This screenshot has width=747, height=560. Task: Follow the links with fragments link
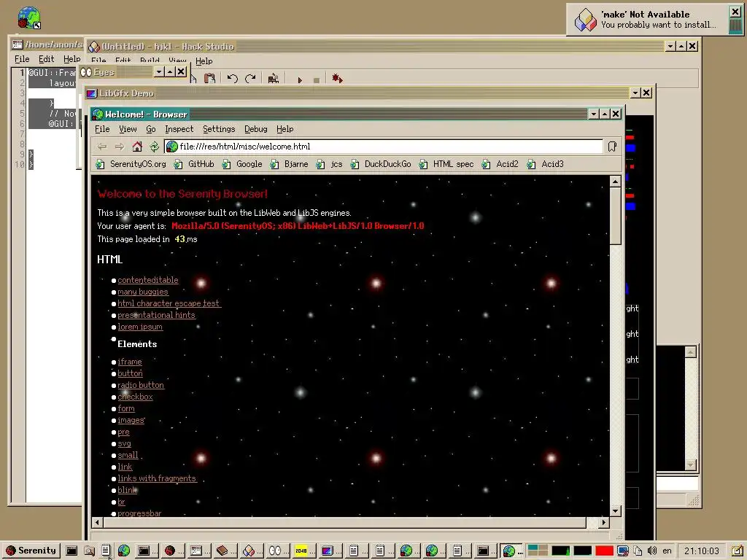[157, 478]
